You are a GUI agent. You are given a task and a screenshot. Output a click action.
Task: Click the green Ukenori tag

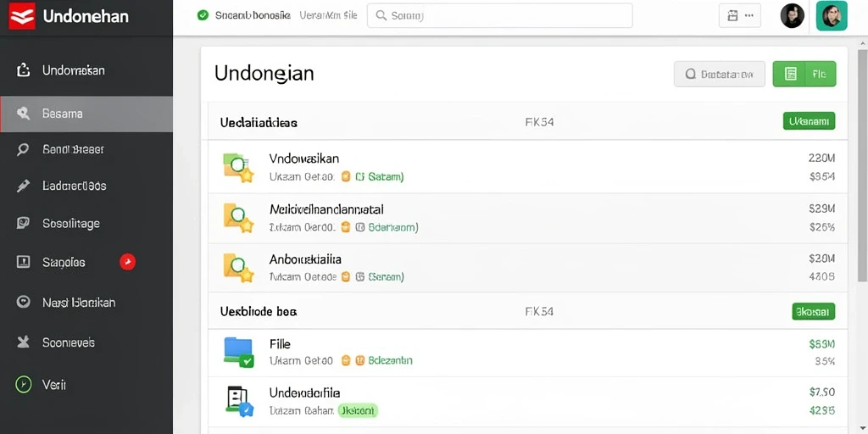[357, 411]
